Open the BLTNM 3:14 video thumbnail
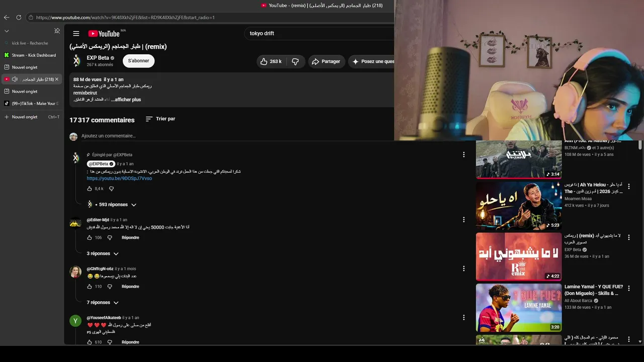Image resolution: width=644 pixels, height=362 pixels. pos(519,159)
